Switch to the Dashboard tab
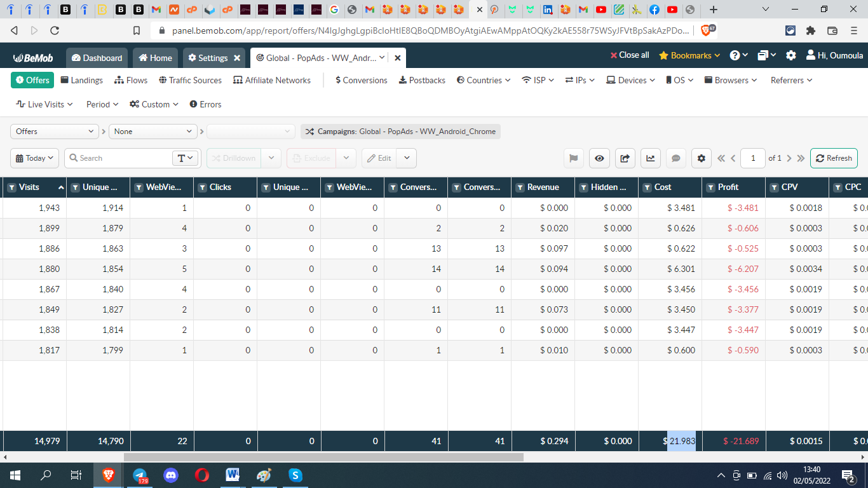This screenshot has height=488, width=868. [97, 58]
